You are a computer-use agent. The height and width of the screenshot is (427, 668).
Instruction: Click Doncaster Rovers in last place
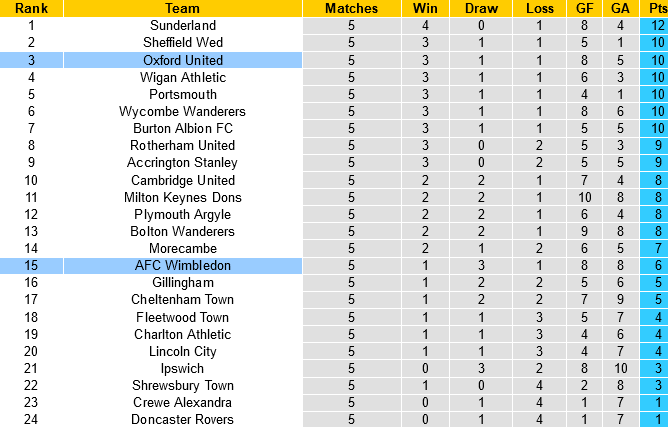182,419
